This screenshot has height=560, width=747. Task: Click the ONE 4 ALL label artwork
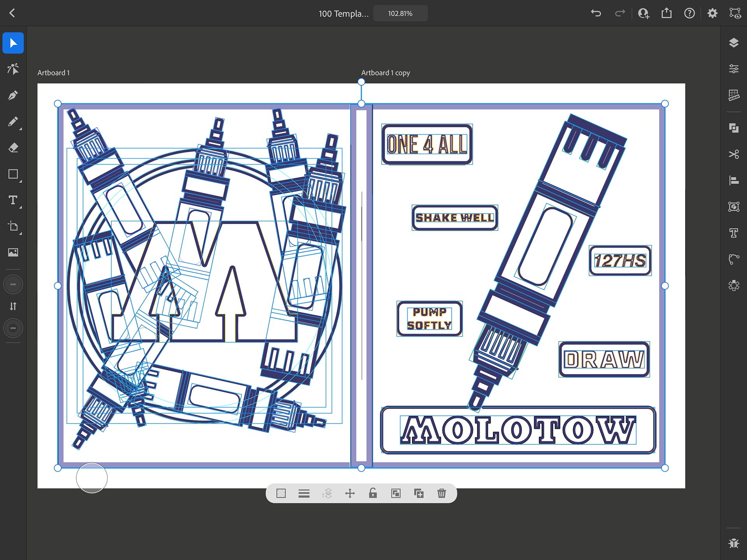(427, 144)
